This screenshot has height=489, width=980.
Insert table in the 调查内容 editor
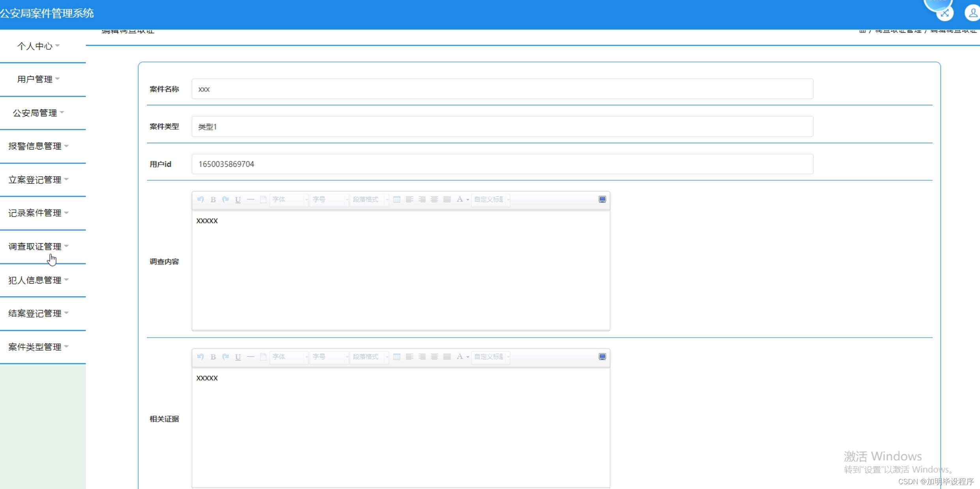(x=397, y=200)
